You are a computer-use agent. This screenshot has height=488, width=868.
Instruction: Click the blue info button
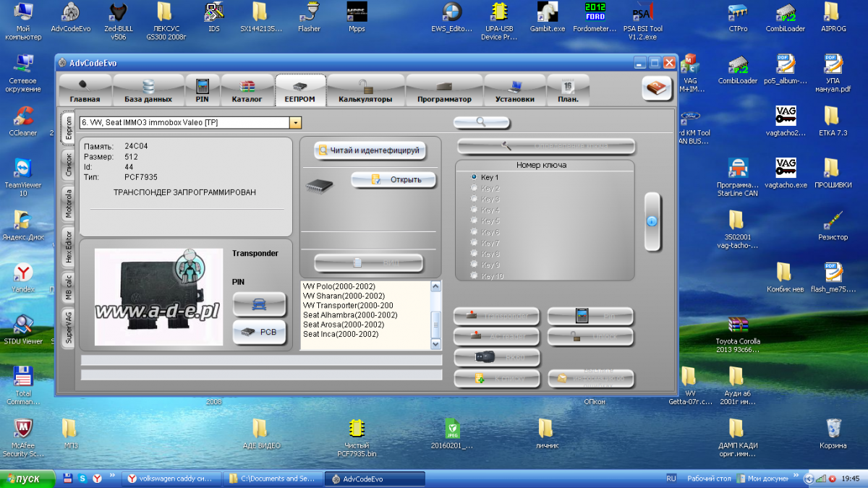[x=652, y=221]
